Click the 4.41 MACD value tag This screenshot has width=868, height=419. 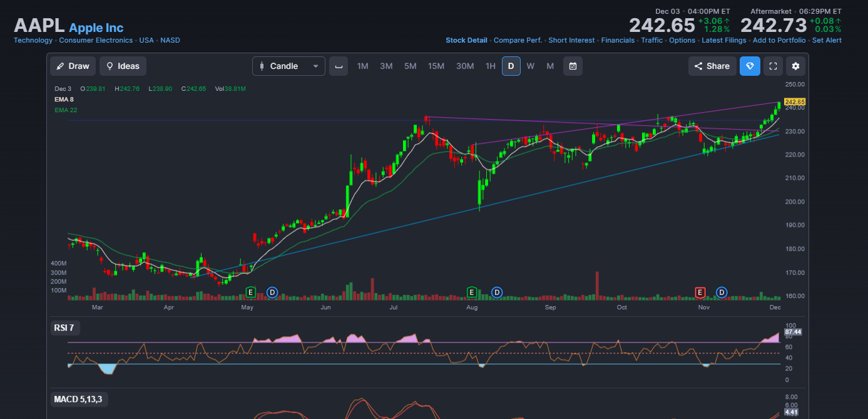791,412
